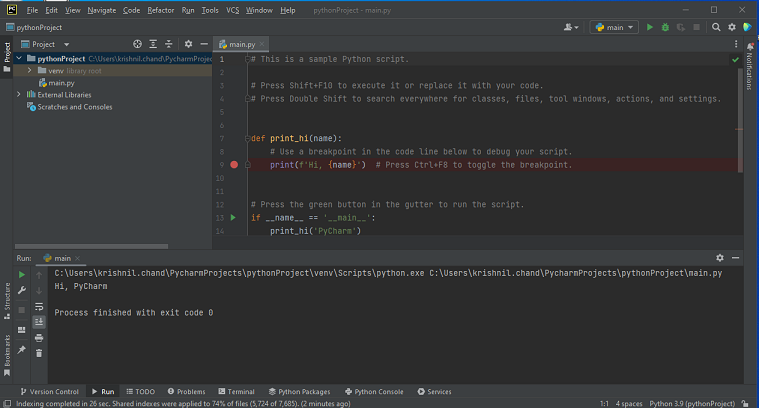The width and height of the screenshot is (759, 408).
Task: Toggle scroll to end in Run console
Action: [x=39, y=322]
